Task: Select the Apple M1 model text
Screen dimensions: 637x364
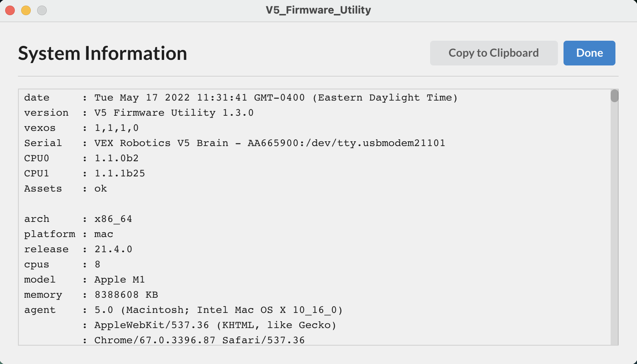Action: pyautogui.click(x=119, y=279)
